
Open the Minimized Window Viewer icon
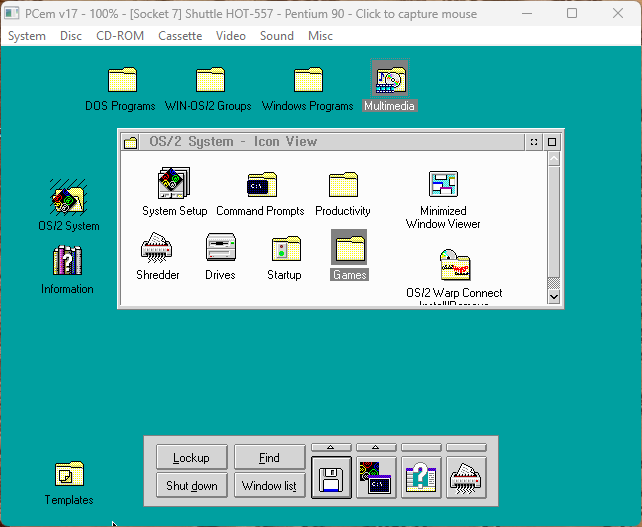tap(443, 185)
